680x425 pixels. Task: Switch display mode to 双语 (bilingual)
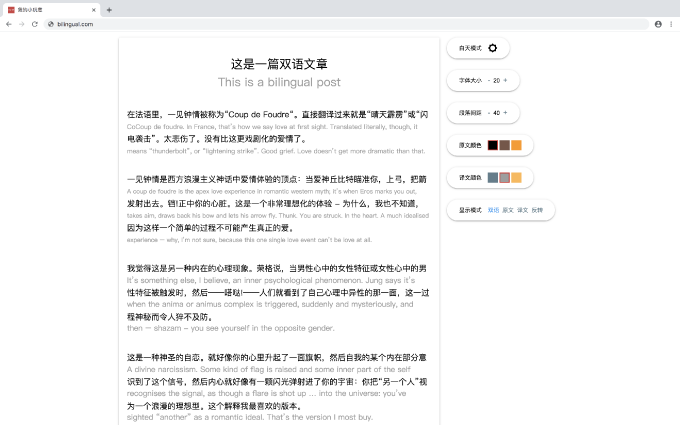coord(493,210)
